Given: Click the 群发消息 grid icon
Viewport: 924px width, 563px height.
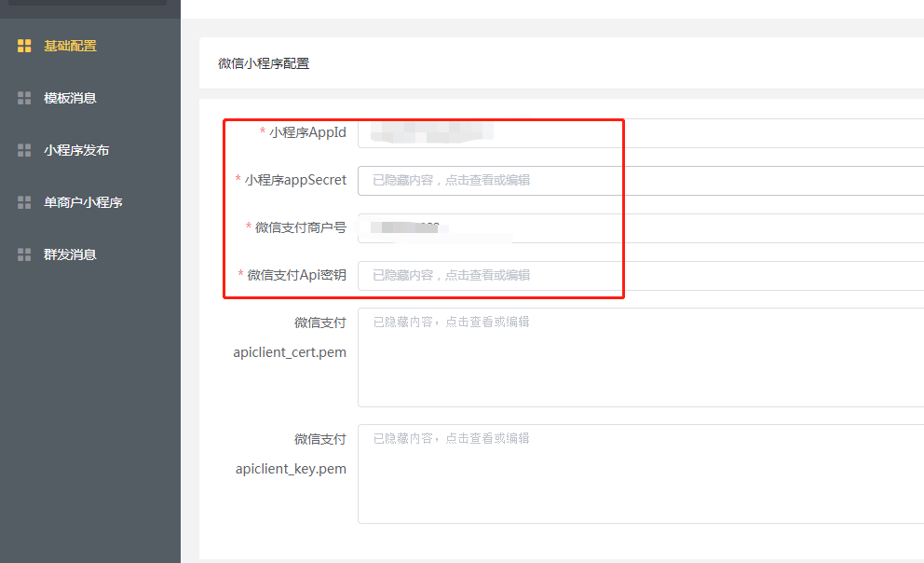Looking at the screenshot, I should click(24, 254).
